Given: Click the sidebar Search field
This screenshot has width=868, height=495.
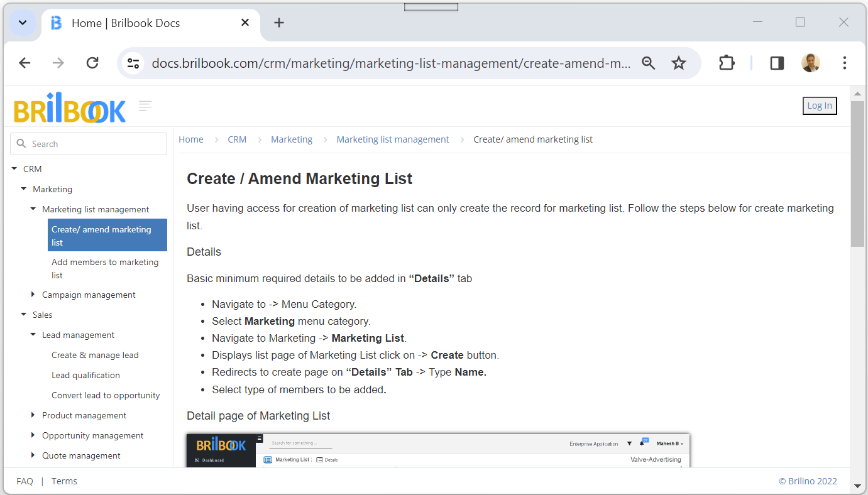Looking at the screenshot, I should tap(89, 144).
